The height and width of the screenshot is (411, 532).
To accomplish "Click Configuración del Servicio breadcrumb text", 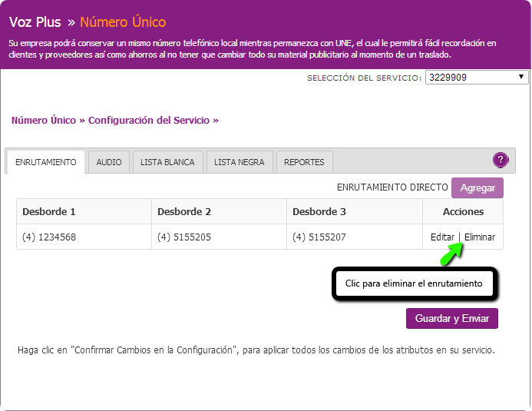I will [x=149, y=120].
